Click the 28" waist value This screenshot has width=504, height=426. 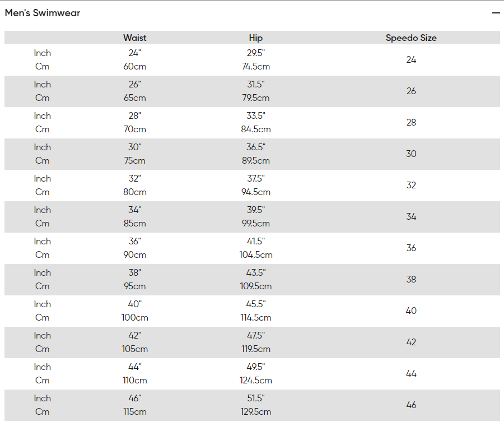coord(134,116)
